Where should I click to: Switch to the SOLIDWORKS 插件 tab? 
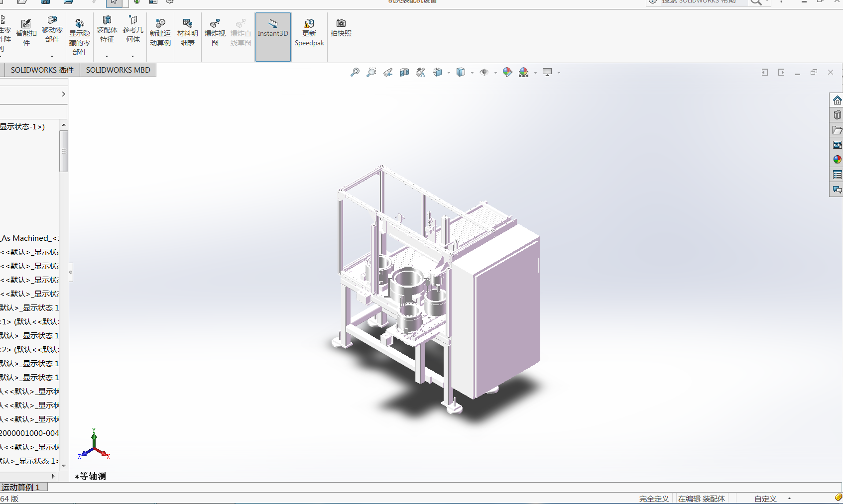tap(42, 70)
